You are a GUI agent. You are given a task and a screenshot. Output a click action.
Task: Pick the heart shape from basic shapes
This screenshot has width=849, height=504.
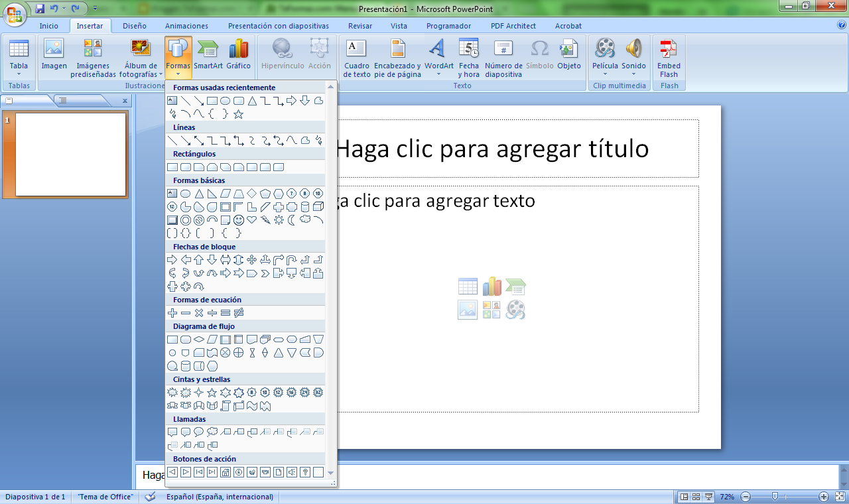pos(252,220)
